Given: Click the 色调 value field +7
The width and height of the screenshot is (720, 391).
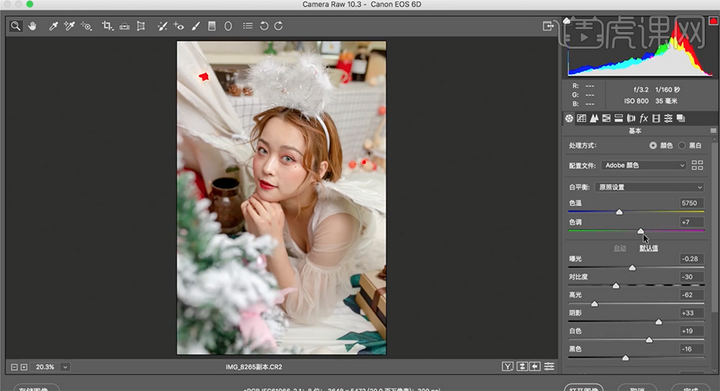Looking at the screenshot, I should (x=691, y=222).
